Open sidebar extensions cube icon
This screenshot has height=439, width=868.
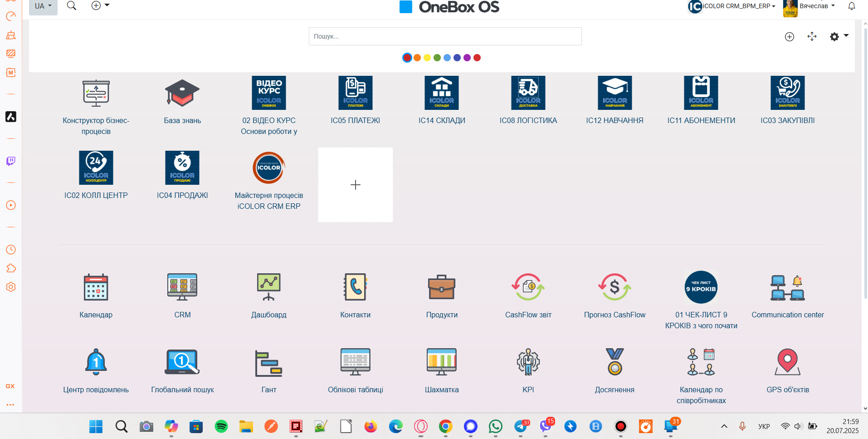click(x=11, y=268)
